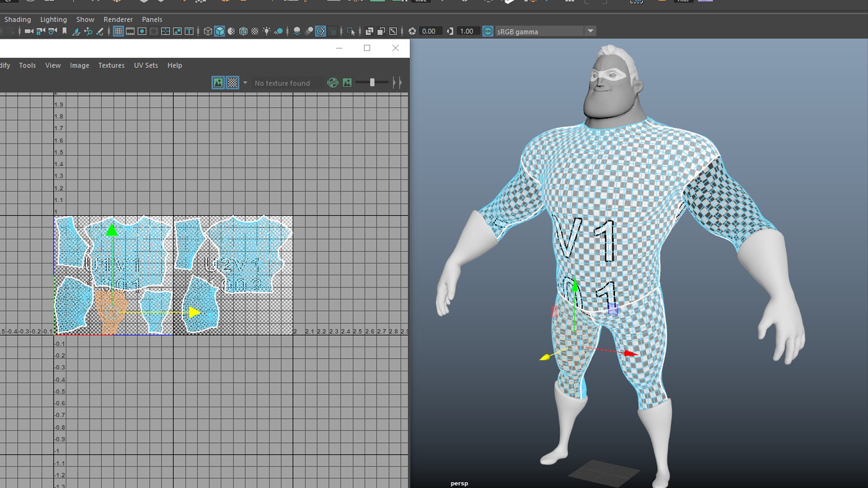Toggle View Transform ON button
This screenshot has height=488, width=868.
pyautogui.click(x=488, y=31)
